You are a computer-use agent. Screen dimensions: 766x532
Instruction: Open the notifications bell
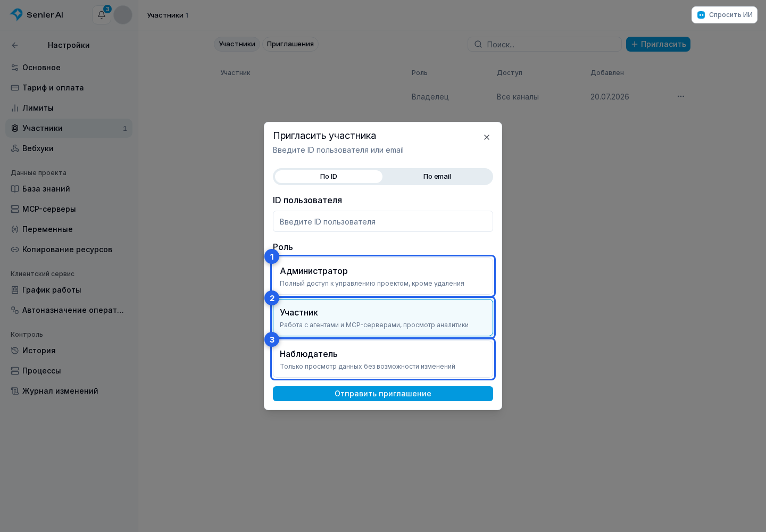[102, 15]
